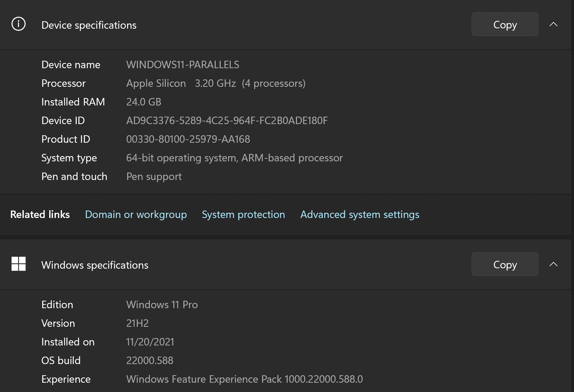Select the OS build value 22000.588
The height and width of the screenshot is (392, 574).
[149, 361]
